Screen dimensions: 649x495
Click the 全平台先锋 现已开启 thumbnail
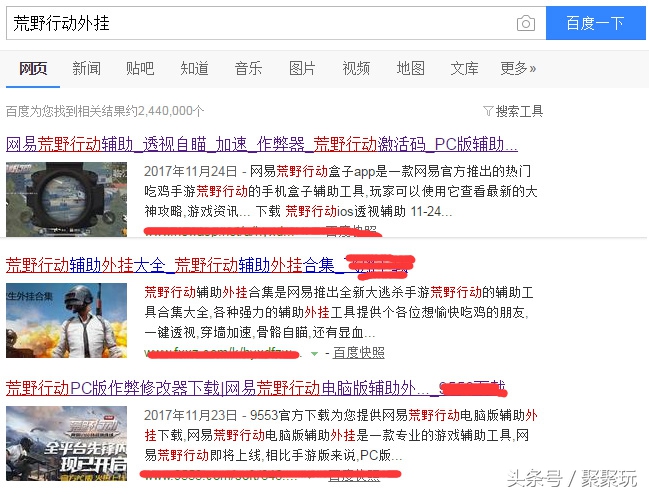point(66,443)
